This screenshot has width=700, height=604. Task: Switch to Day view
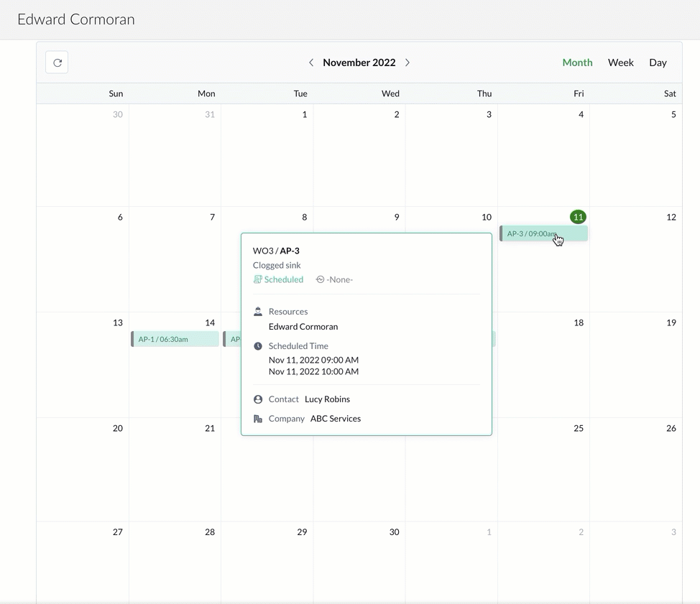[x=658, y=62]
